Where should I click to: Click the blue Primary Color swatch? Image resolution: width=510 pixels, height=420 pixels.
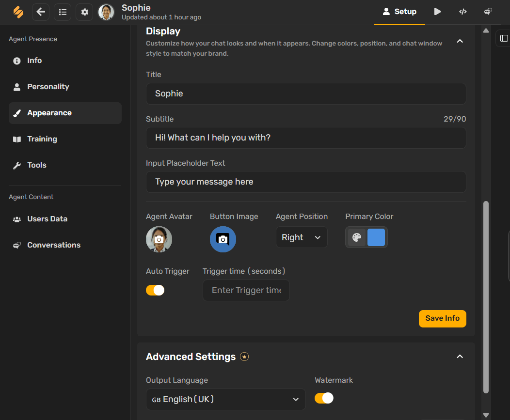(376, 237)
